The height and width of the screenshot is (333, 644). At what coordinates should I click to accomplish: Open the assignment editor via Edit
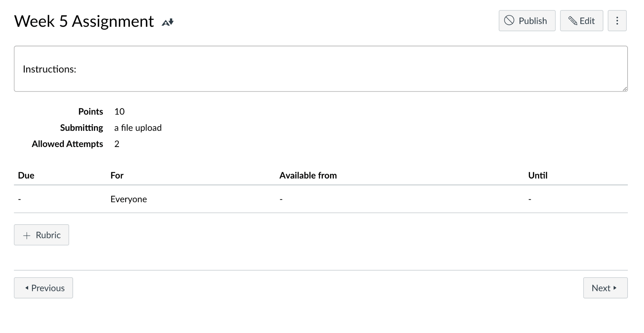point(581,20)
